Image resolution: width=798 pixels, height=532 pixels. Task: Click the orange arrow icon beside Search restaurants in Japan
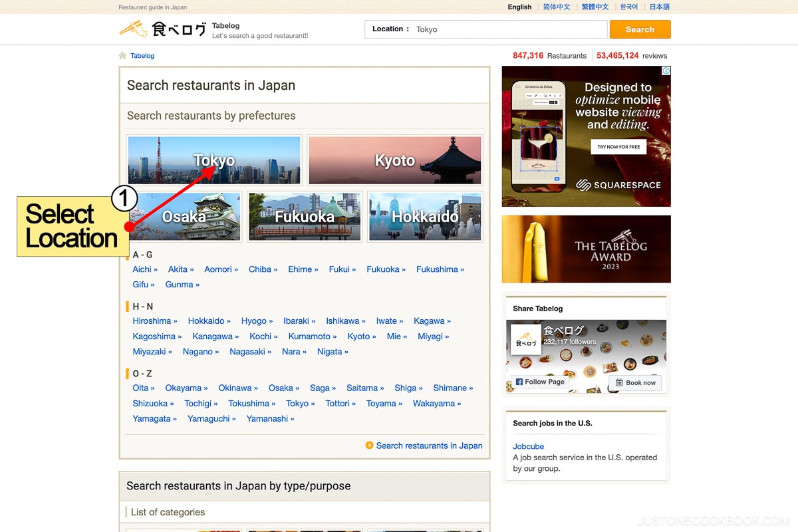[x=369, y=446]
